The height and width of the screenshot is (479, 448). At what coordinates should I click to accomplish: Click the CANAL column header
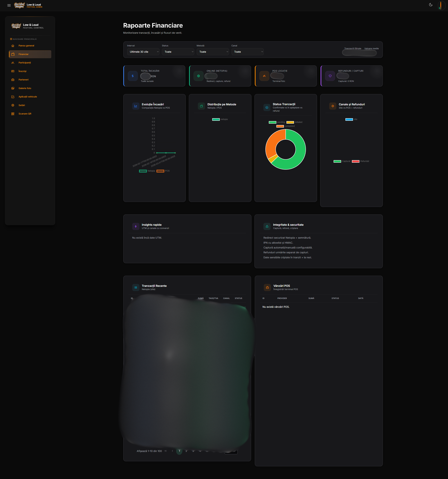226,298
